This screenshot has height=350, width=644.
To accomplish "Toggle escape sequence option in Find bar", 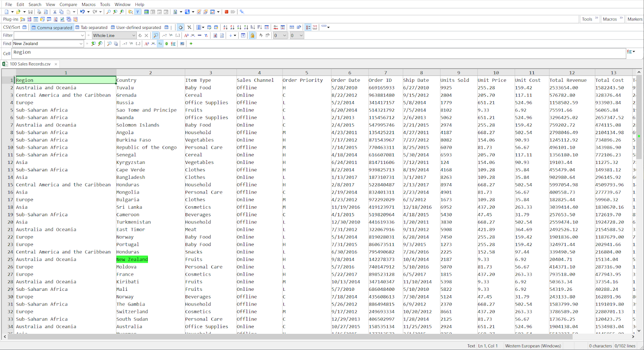I will 131,43.
